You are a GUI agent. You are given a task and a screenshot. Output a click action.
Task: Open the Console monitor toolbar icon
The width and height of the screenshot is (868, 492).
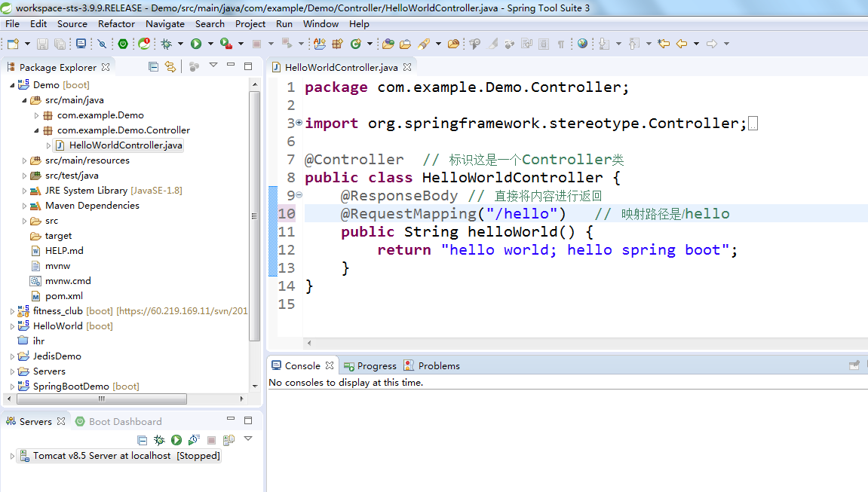click(x=81, y=44)
